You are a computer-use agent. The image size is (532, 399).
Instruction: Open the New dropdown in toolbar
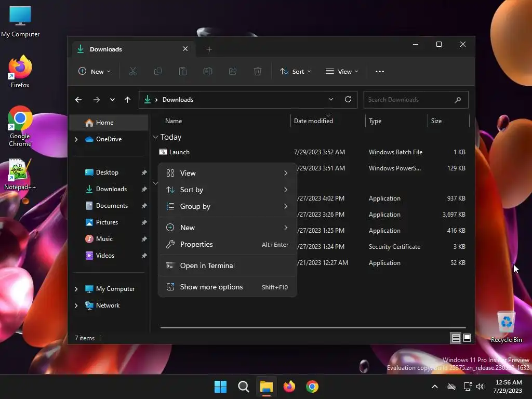pyautogui.click(x=95, y=71)
